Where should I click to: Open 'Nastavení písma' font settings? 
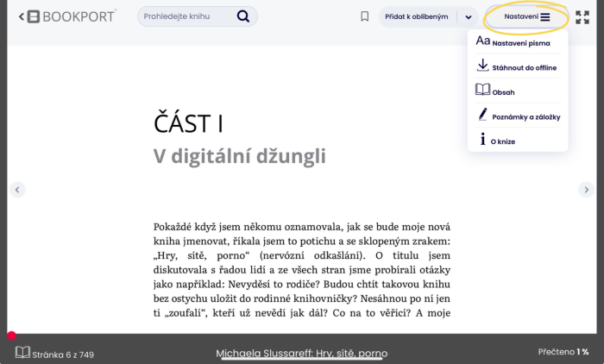518,41
